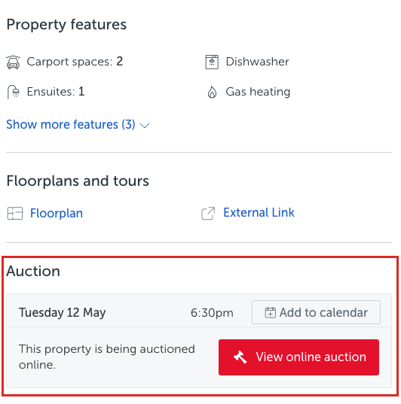Viewport: 401px width, 404px height.
Task: Click the auction gavel icon
Action: pos(240,357)
